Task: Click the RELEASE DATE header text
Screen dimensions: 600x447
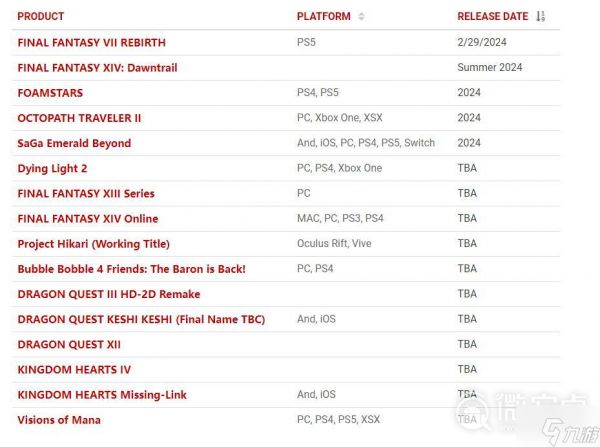Action: pos(492,17)
